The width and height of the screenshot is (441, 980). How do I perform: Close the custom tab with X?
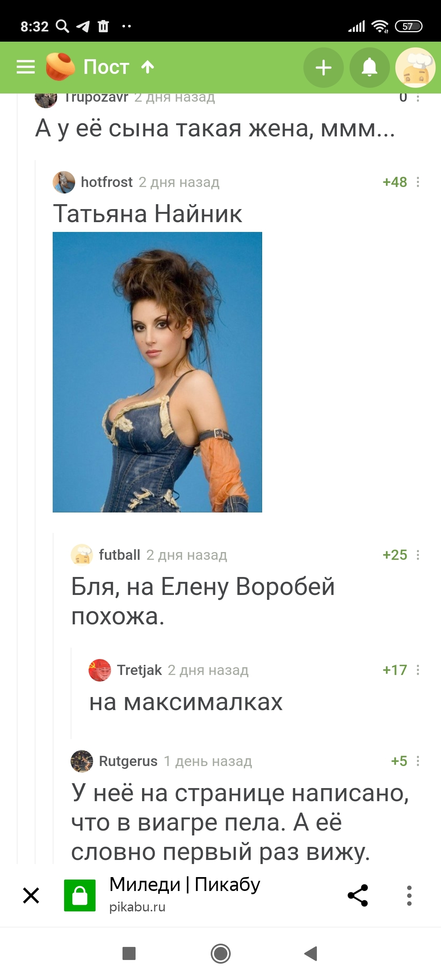tap(31, 895)
